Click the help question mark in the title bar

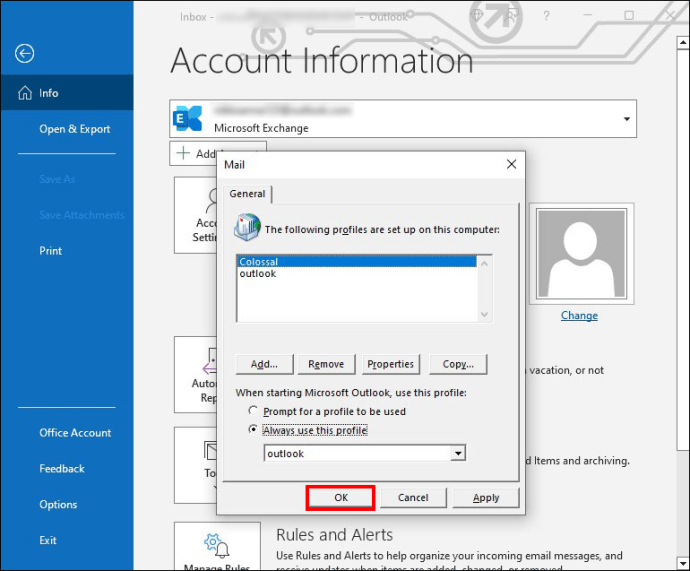point(546,16)
